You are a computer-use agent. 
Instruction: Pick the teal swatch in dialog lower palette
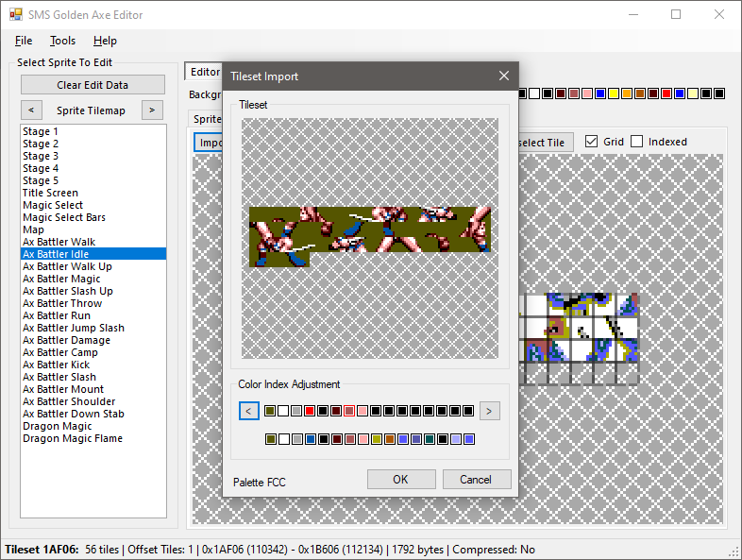[430, 439]
